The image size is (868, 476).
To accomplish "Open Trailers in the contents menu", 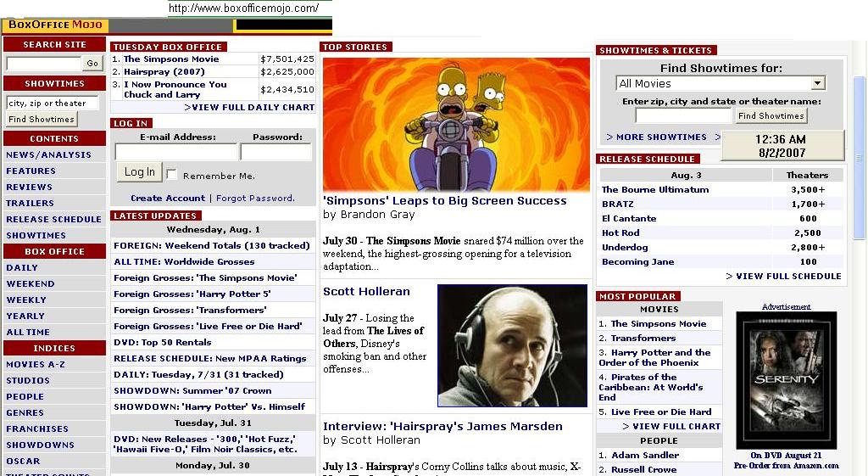I will coord(30,204).
